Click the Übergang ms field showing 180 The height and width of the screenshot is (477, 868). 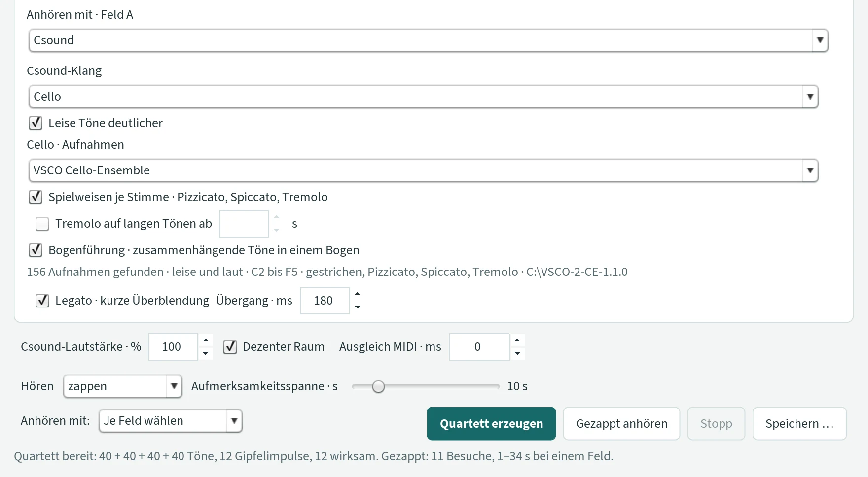click(x=325, y=301)
